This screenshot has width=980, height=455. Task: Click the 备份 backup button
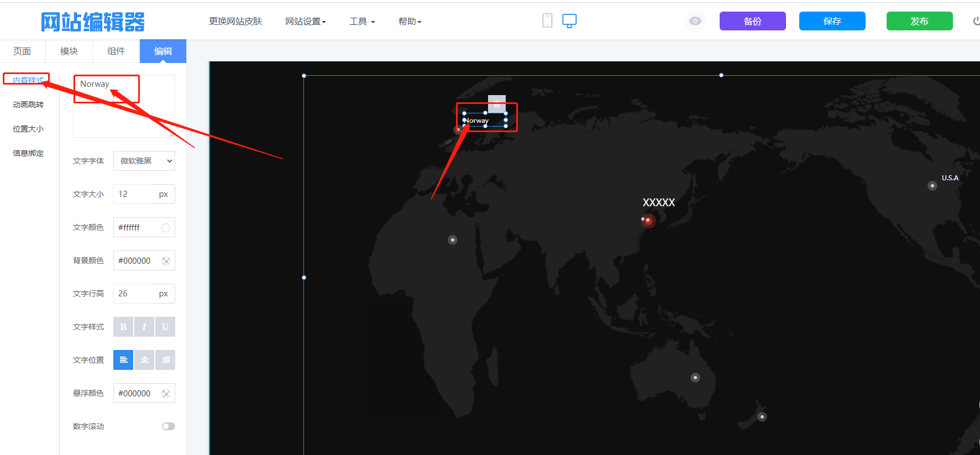click(x=753, y=21)
